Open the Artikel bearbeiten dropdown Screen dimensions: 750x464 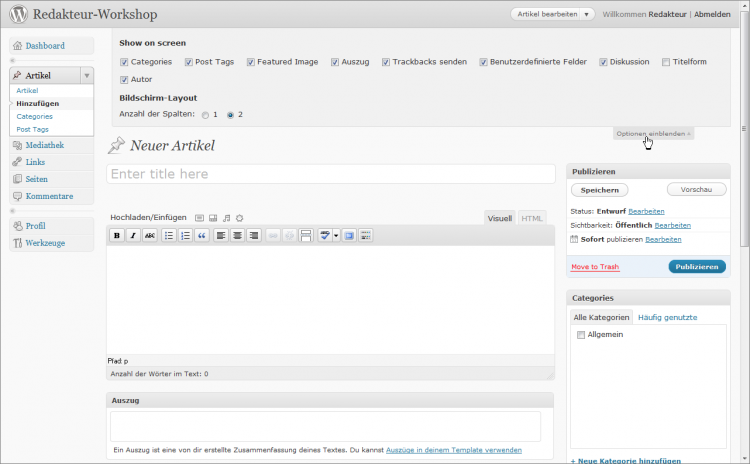pyautogui.click(x=553, y=14)
